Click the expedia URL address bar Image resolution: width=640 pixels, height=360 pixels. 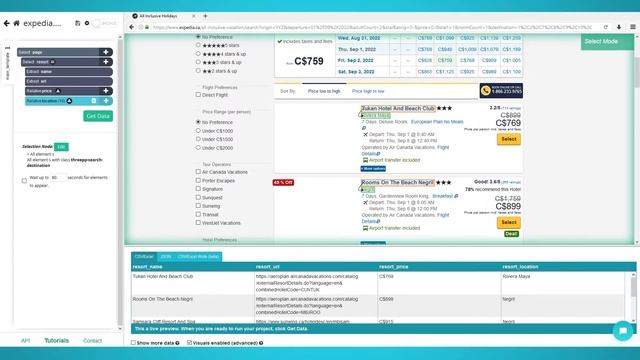click(371, 27)
